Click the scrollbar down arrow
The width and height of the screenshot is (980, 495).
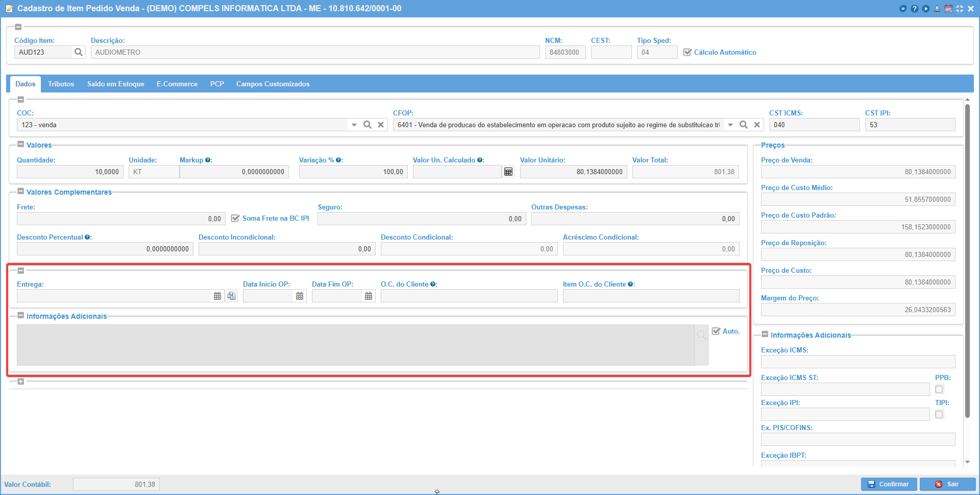click(x=967, y=462)
